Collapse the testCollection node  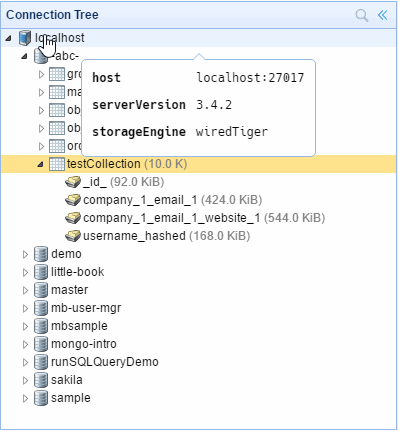click(40, 164)
